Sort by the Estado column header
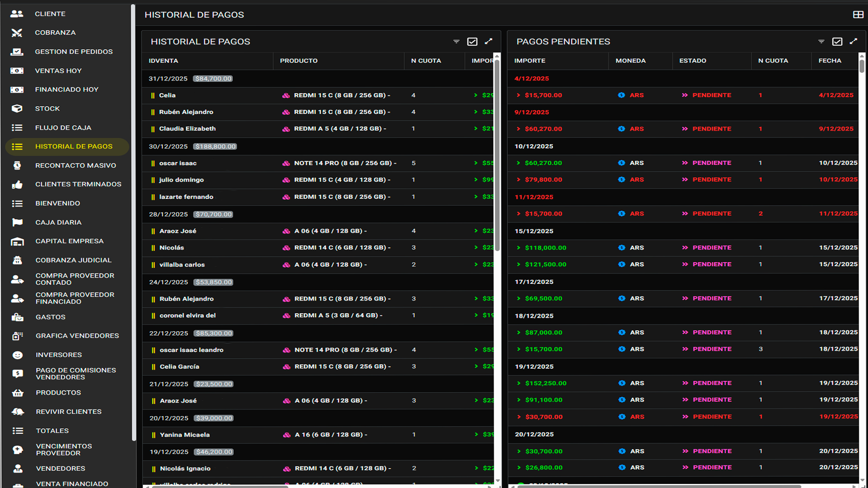The image size is (868, 488). 692,61
